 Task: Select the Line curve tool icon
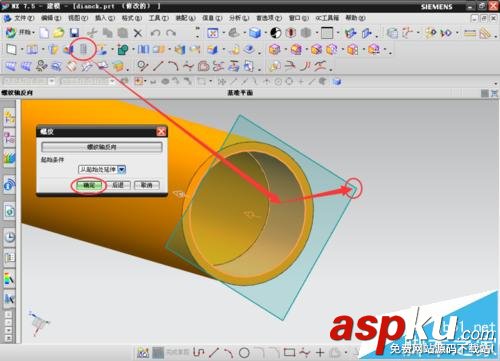coord(158,66)
